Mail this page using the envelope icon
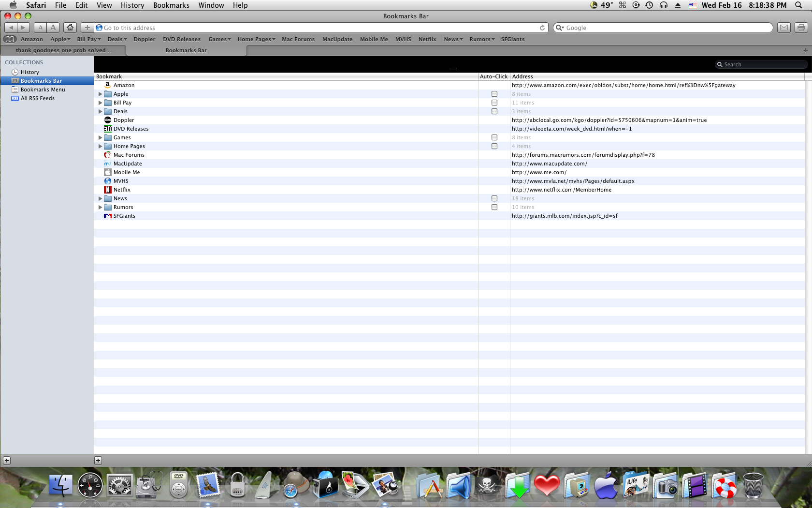812x508 pixels. [x=784, y=28]
